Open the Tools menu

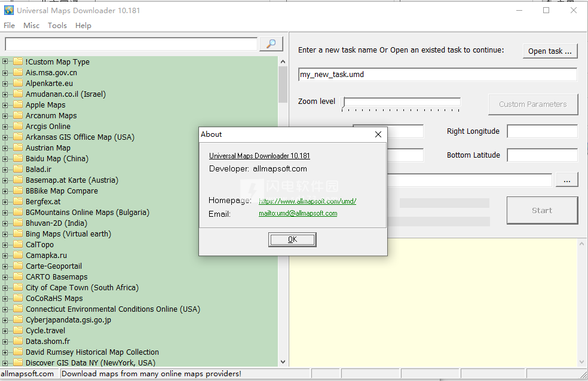[57, 26]
